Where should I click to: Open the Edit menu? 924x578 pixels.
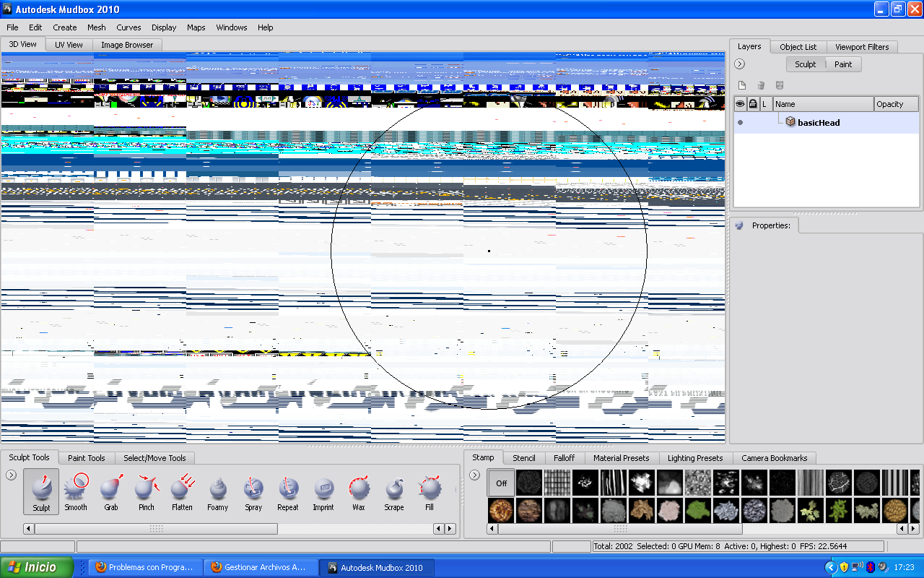(x=35, y=27)
